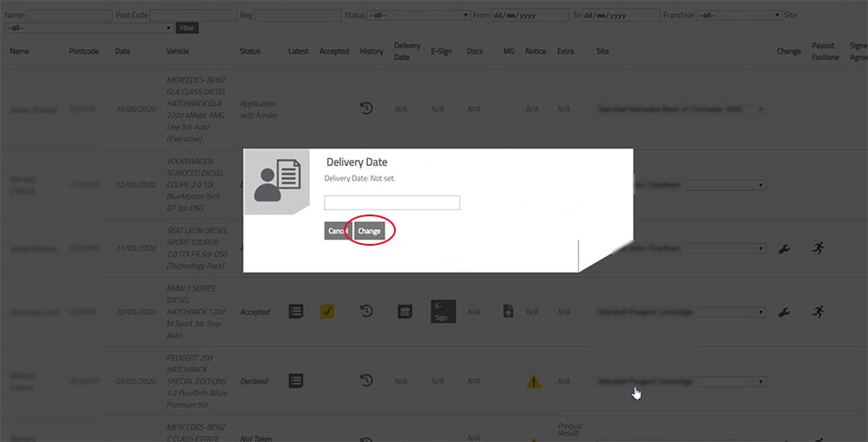This screenshot has width=868, height=442.
Task: Open History for the Peugeot 208 row
Action: coord(367,380)
